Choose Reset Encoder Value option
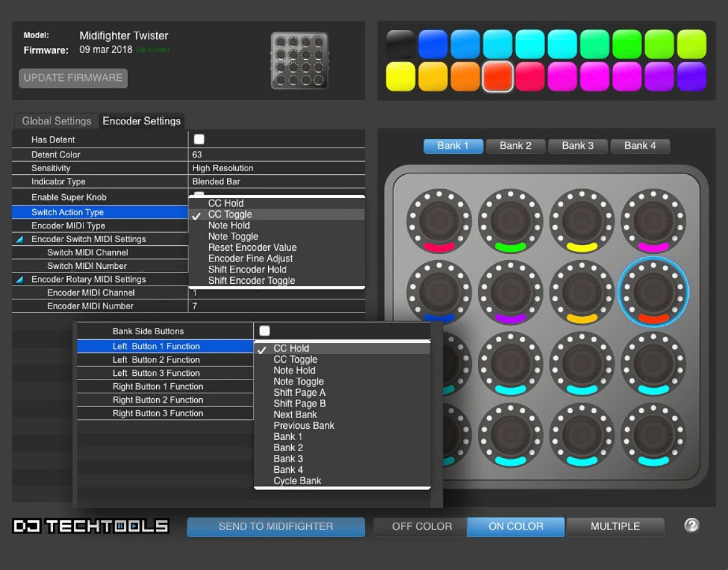The height and width of the screenshot is (570, 728). [277, 248]
